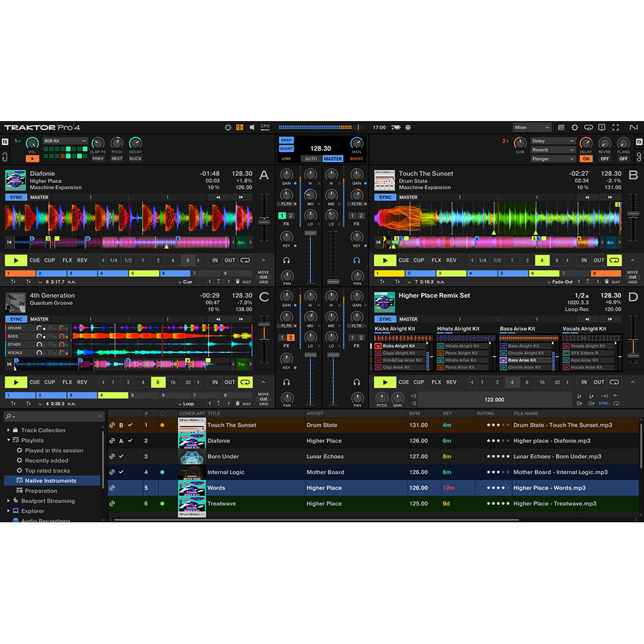The width and height of the screenshot is (644, 644).
Task: Enable SNAP in the master clock panel
Action: tap(286, 140)
